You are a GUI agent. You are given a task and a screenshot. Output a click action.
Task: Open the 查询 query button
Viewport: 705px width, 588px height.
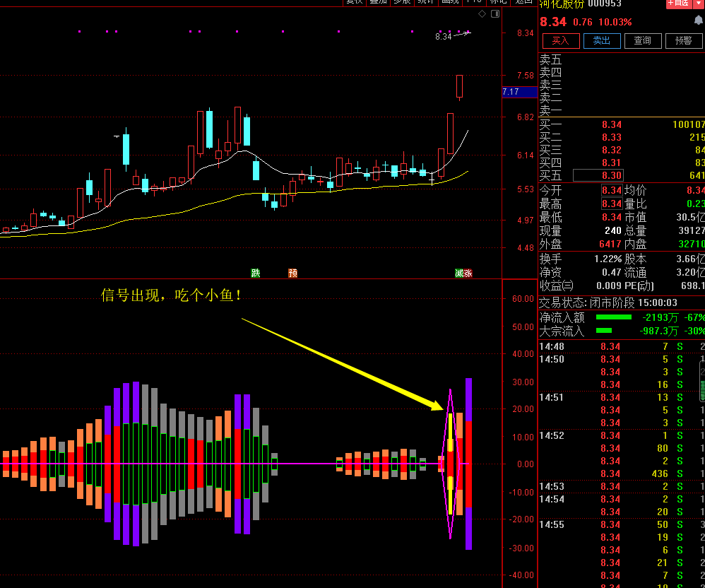[643, 41]
